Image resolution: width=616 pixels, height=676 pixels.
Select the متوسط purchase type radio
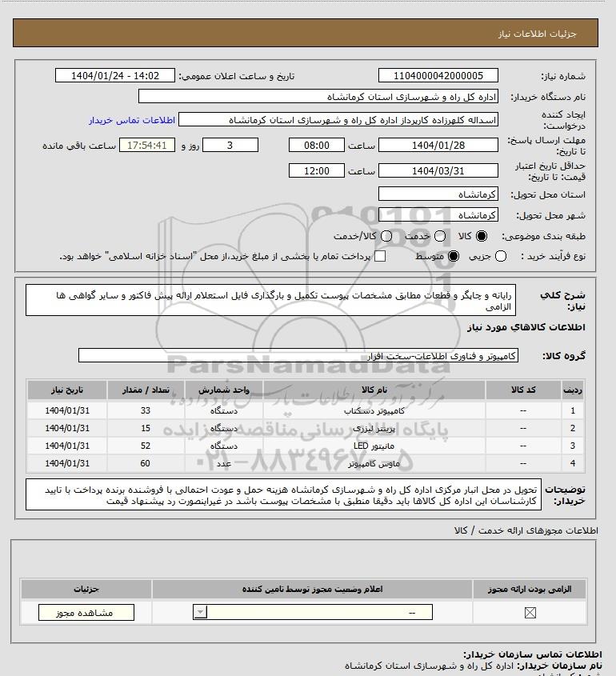click(454, 257)
